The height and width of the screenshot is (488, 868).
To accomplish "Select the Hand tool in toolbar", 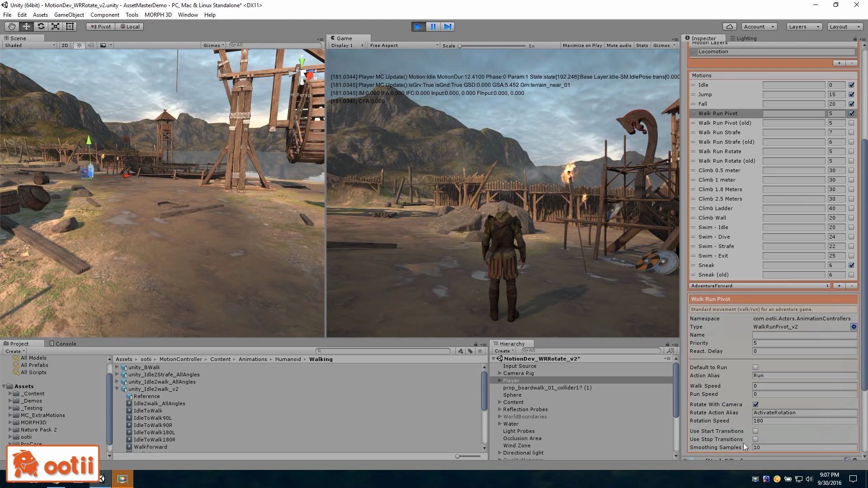I will [11, 27].
